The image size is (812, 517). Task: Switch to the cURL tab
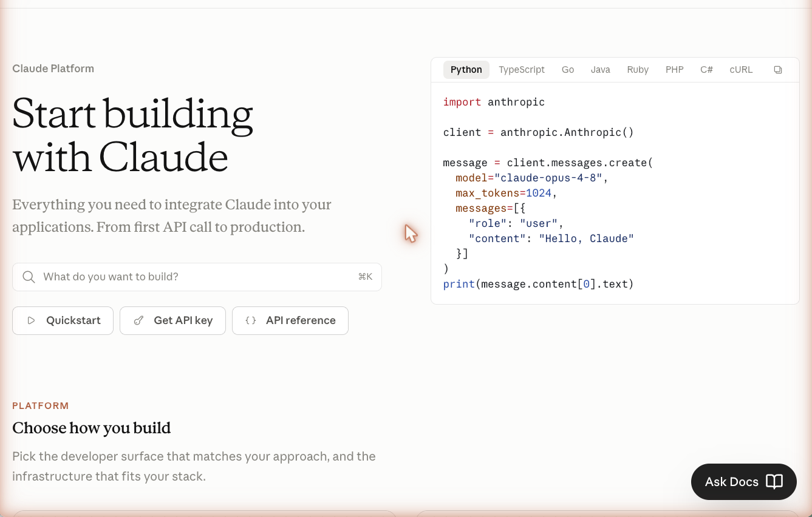click(741, 70)
